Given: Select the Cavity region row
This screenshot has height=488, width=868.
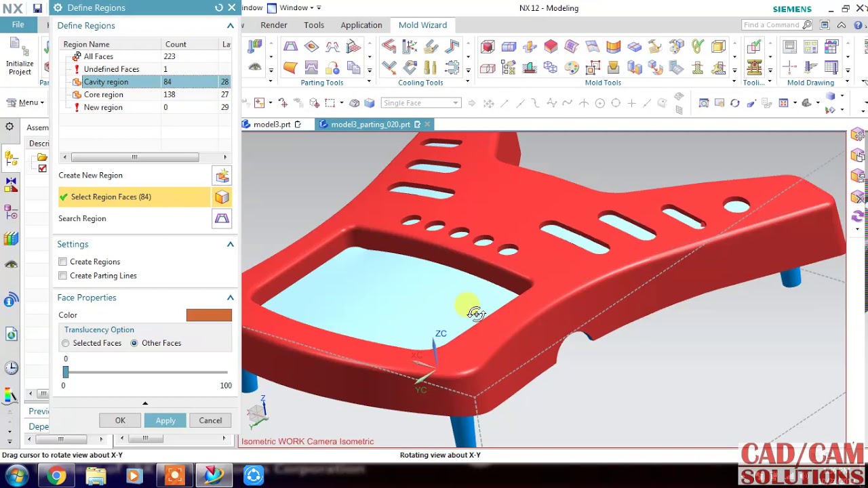Looking at the screenshot, I should coord(145,82).
